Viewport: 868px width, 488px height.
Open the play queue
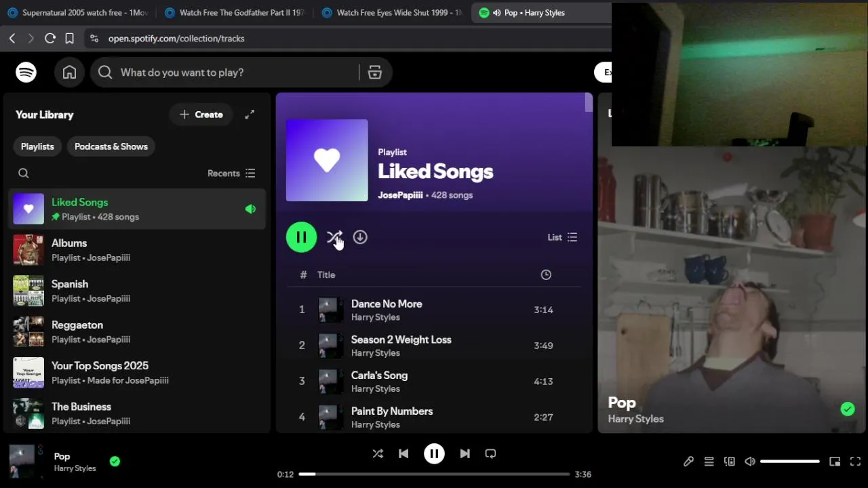709,462
